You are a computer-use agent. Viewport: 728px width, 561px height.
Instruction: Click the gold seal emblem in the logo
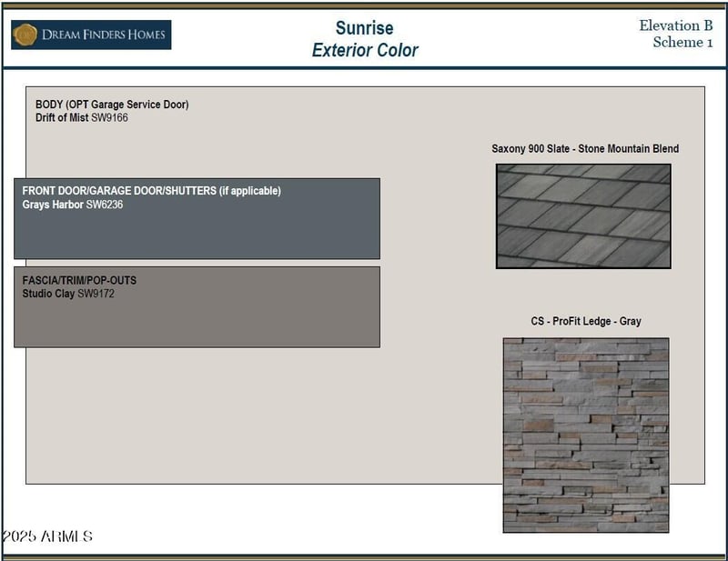[x=25, y=35]
